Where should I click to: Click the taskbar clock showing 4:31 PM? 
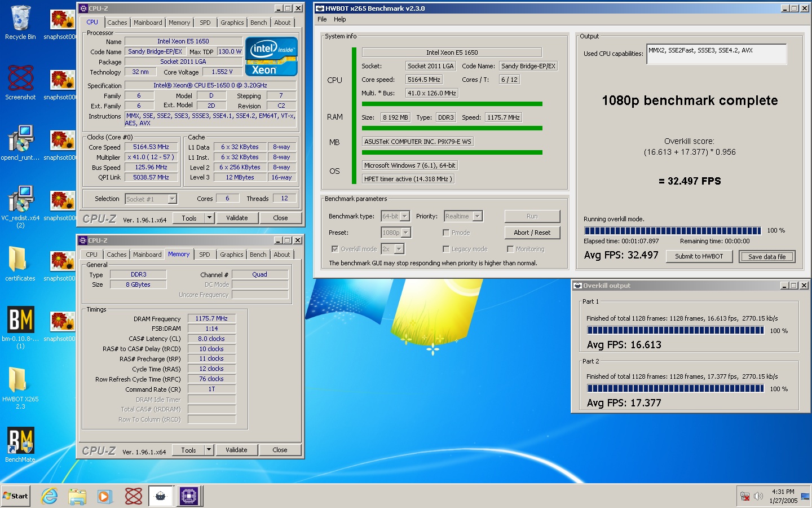pyautogui.click(x=783, y=496)
